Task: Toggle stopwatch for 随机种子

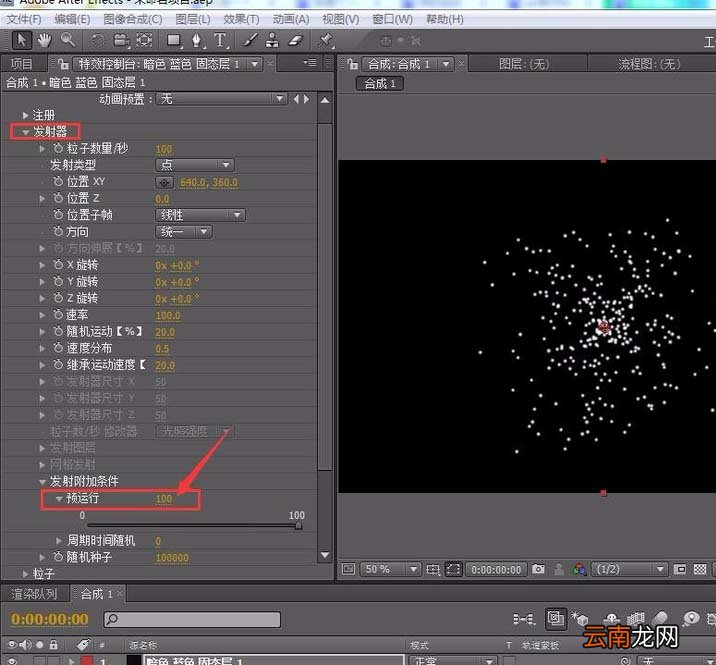Action: (58, 557)
